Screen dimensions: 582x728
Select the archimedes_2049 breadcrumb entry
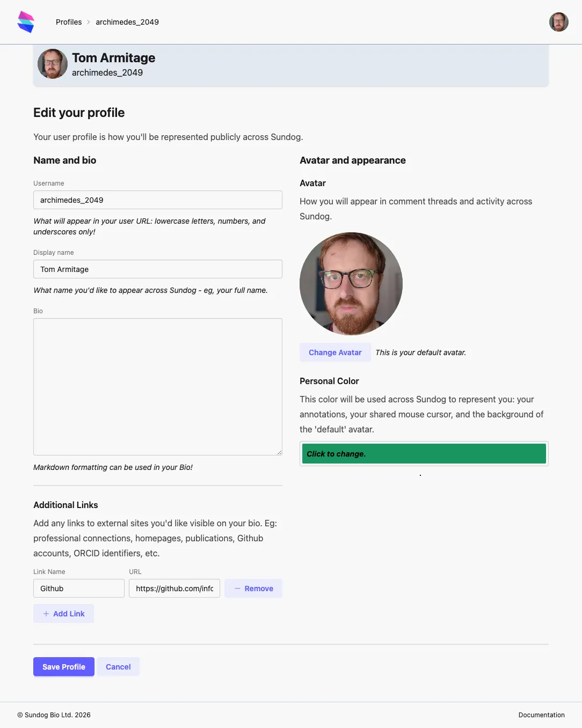tap(127, 22)
